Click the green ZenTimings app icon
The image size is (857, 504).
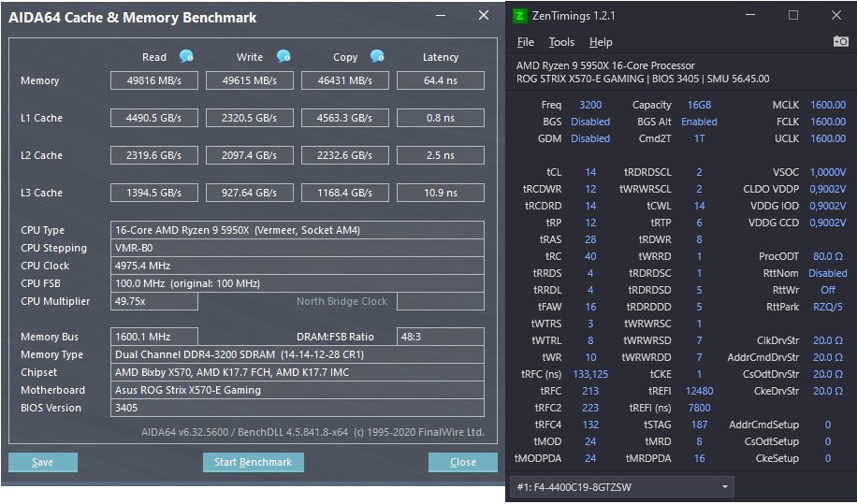coord(520,15)
